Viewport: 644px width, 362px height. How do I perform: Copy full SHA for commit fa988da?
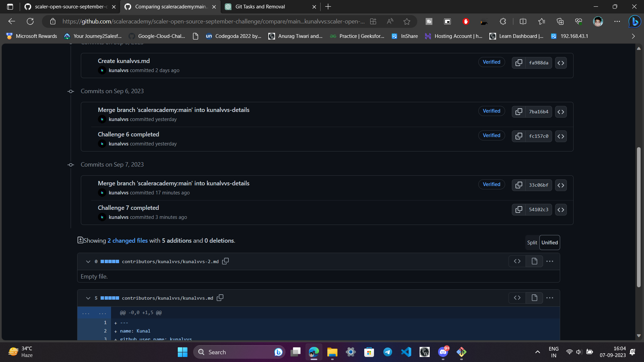coord(519,63)
